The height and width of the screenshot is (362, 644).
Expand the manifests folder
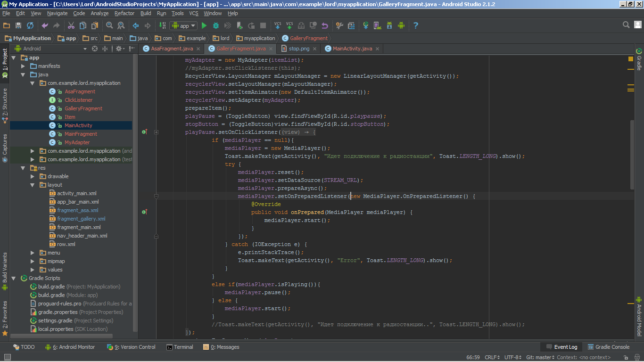[23, 66]
